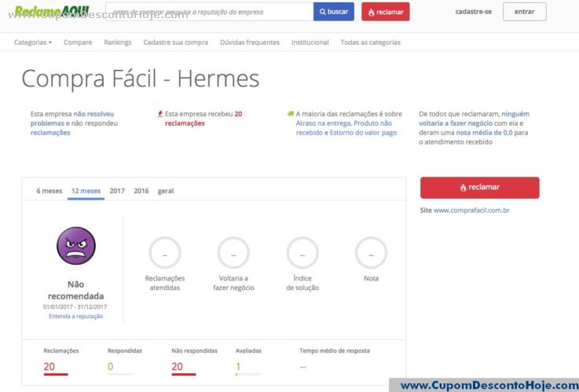Switch to the 6 meses tab
The width and height of the screenshot is (579, 392).
pos(49,191)
